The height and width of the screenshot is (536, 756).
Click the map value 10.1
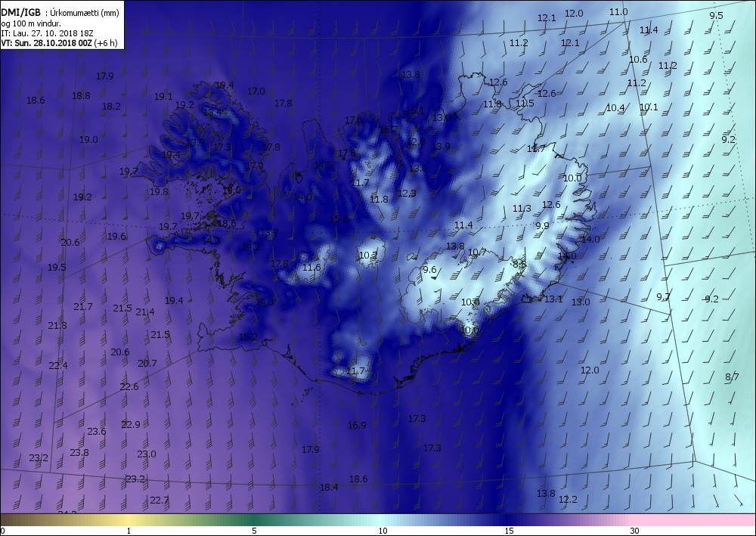point(649,107)
